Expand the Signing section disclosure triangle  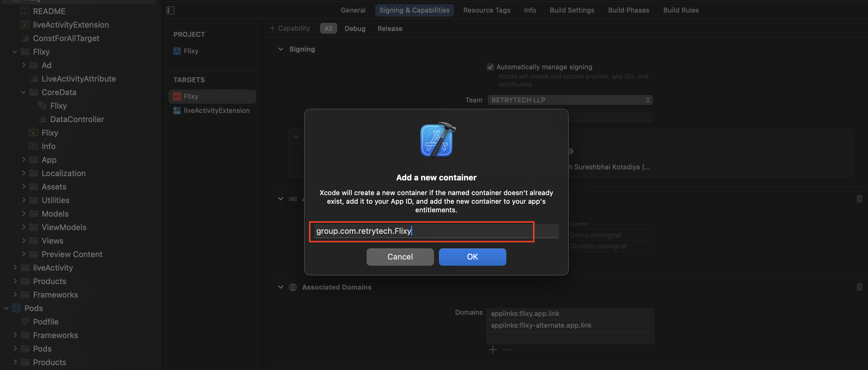(x=280, y=49)
